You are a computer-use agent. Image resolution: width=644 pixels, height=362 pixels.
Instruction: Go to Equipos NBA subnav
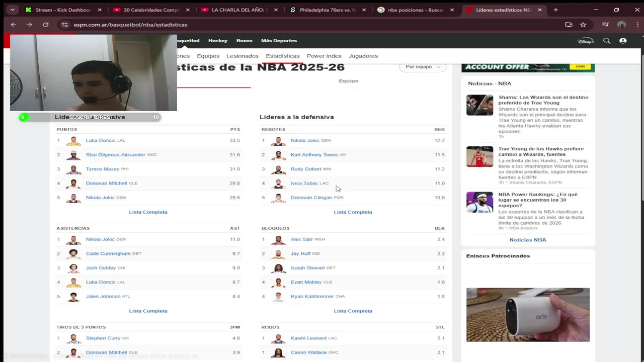(208, 56)
